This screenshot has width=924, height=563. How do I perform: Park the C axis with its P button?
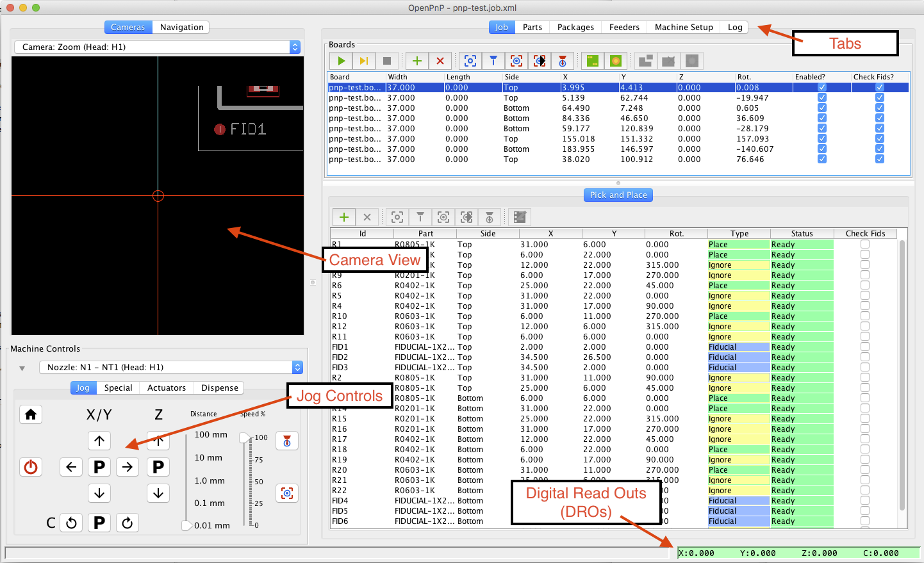[99, 523]
